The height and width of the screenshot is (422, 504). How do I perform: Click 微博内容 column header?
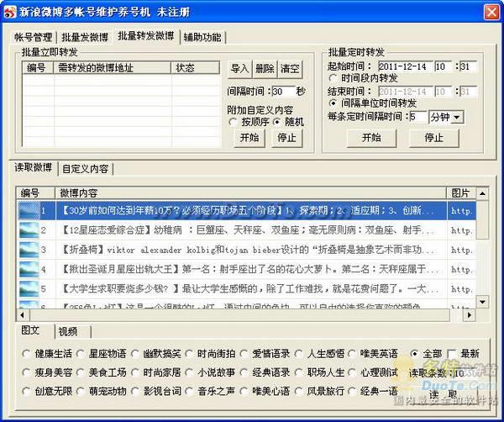[x=250, y=193]
